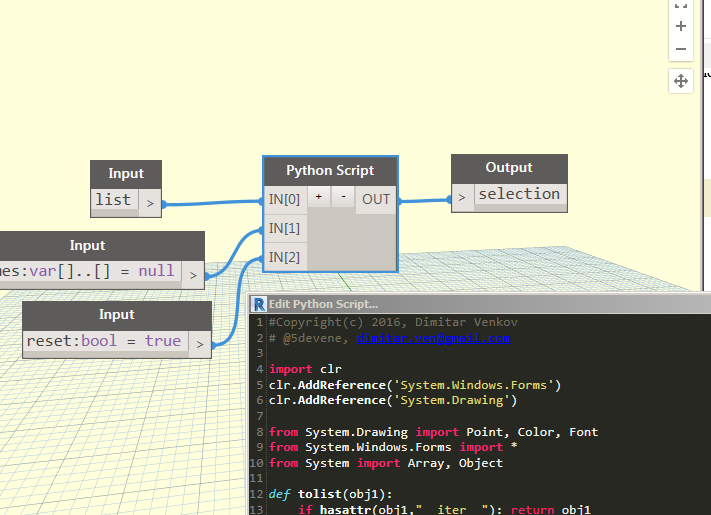Click the Revit icon in editor title bar
This screenshot has height=515, width=711.
click(259, 304)
